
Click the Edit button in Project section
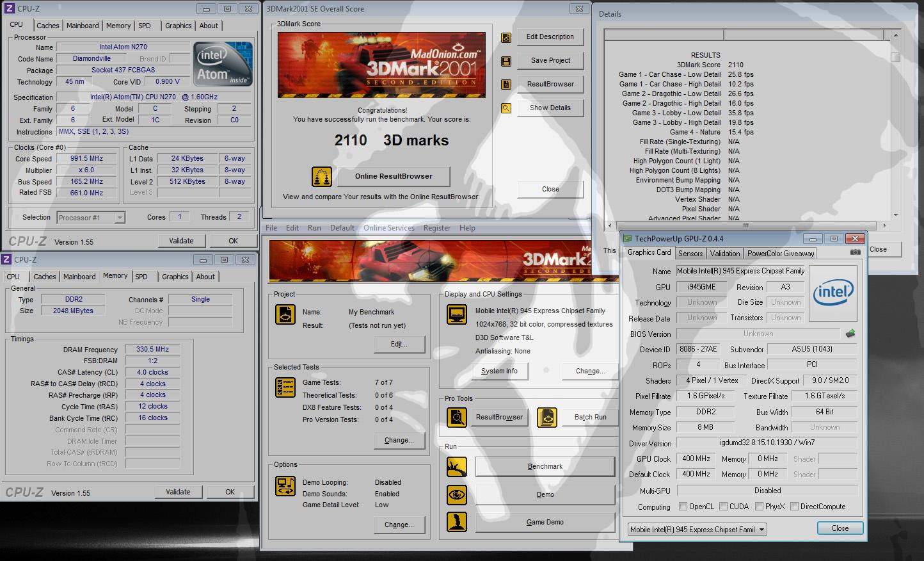tap(399, 345)
